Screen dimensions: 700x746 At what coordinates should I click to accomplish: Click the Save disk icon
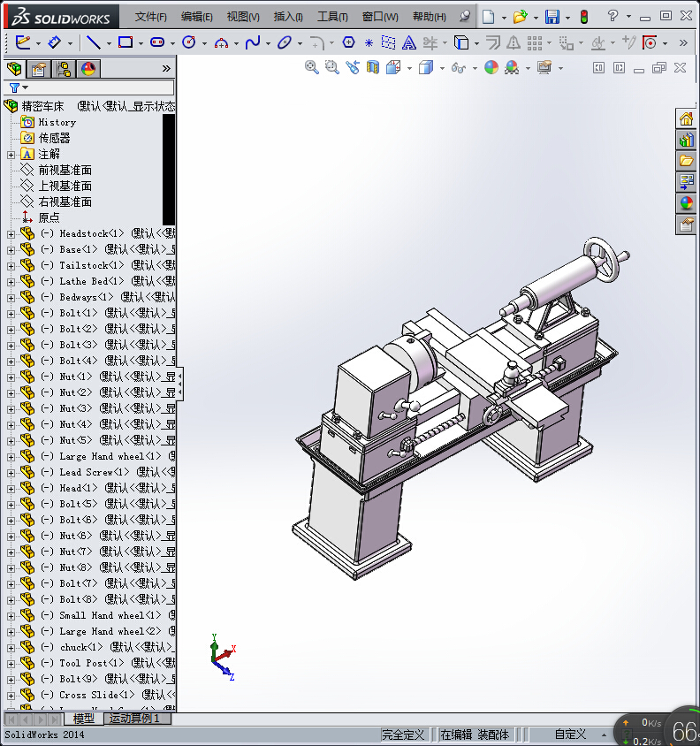(x=552, y=17)
